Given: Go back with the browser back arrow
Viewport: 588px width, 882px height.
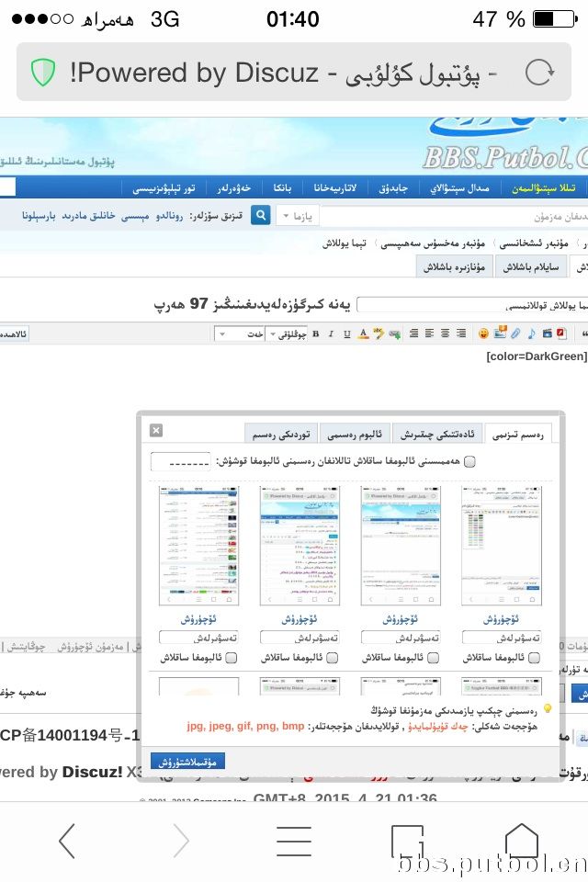Looking at the screenshot, I should 67,841.
